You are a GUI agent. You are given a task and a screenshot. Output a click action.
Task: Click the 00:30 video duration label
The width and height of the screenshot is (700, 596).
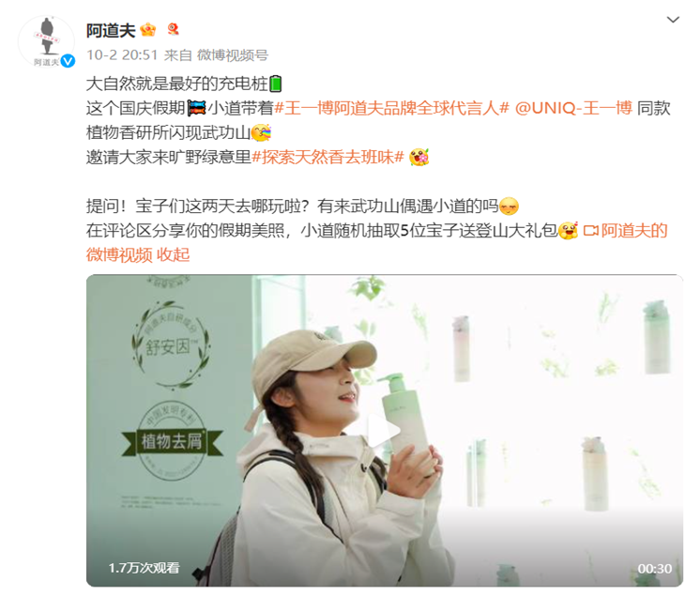[654, 569]
